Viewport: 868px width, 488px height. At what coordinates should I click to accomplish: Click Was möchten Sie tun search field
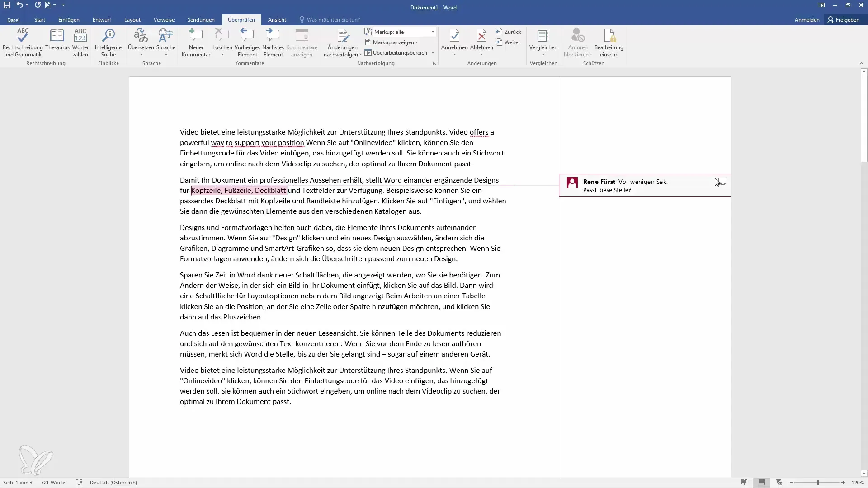pyautogui.click(x=333, y=20)
